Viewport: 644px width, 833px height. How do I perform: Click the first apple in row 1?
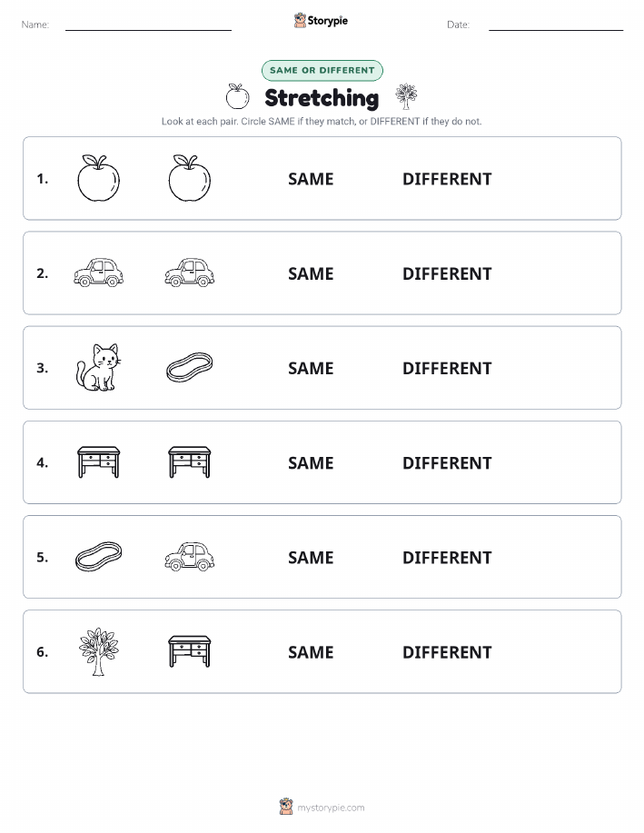[x=98, y=178]
